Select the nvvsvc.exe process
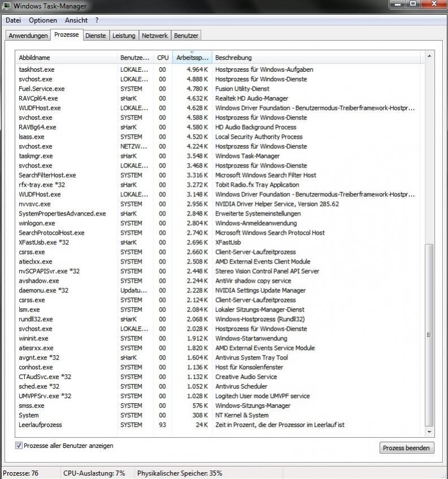The image size is (448, 479). [x=219, y=204]
